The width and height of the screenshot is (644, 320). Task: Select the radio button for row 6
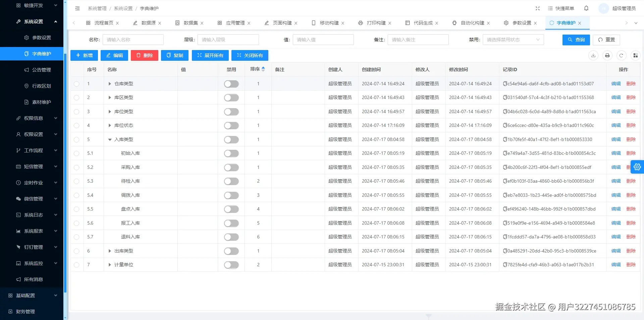76,251
